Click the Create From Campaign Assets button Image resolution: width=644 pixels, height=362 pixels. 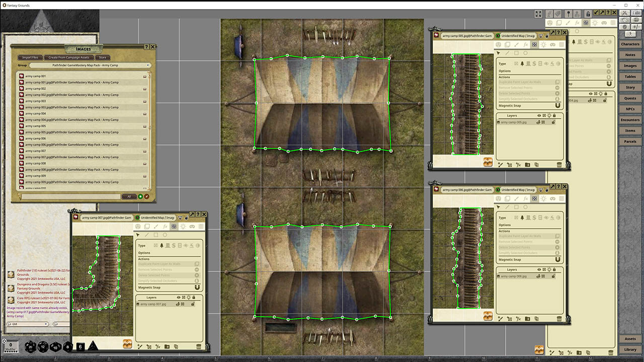(x=68, y=57)
